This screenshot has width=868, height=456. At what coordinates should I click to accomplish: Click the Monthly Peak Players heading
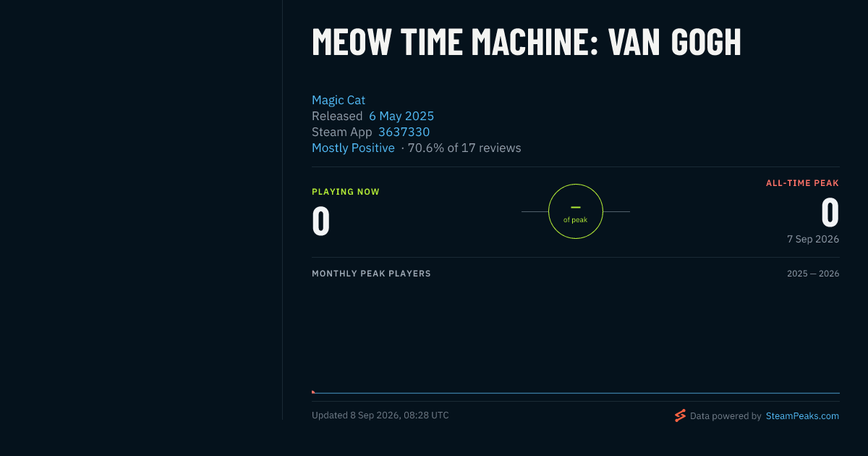pyautogui.click(x=371, y=274)
